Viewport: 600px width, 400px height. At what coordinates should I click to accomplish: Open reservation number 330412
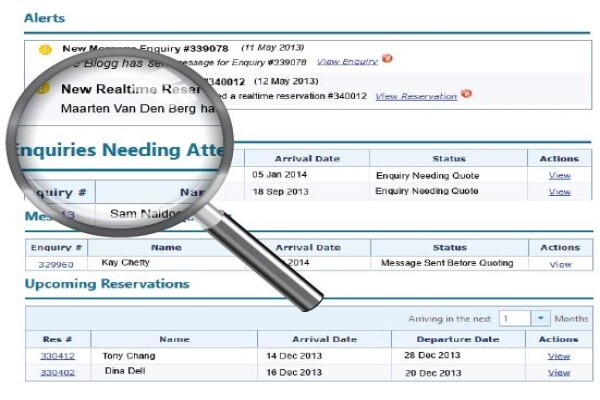(57, 356)
